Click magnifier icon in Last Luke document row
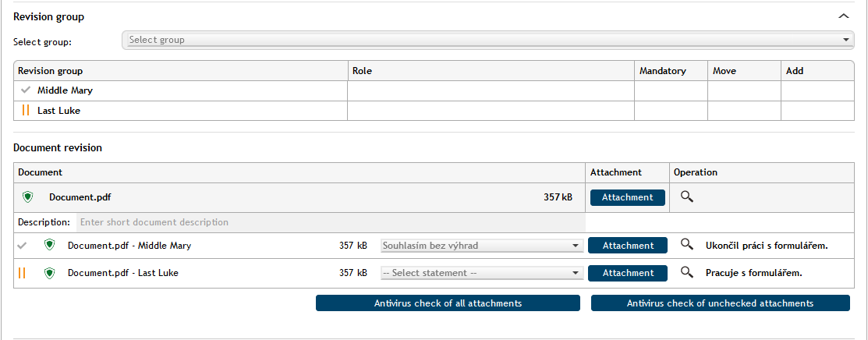This screenshot has width=868, height=340. (x=686, y=273)
